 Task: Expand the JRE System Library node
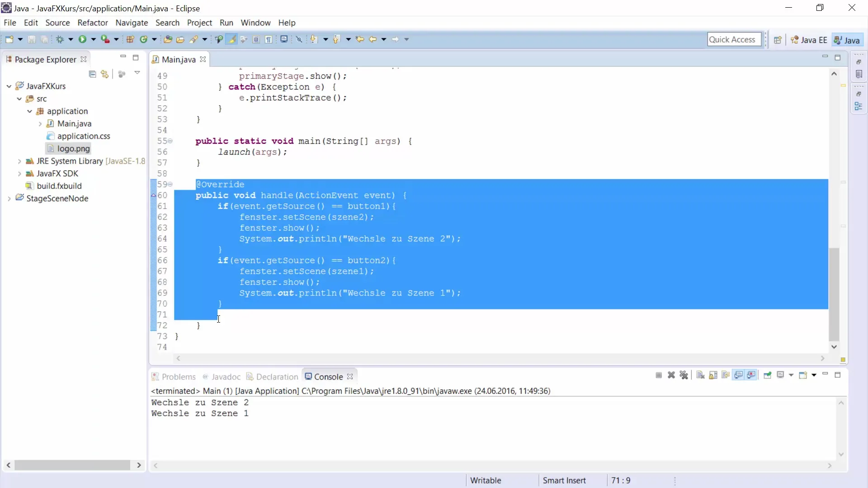(19, 161)
